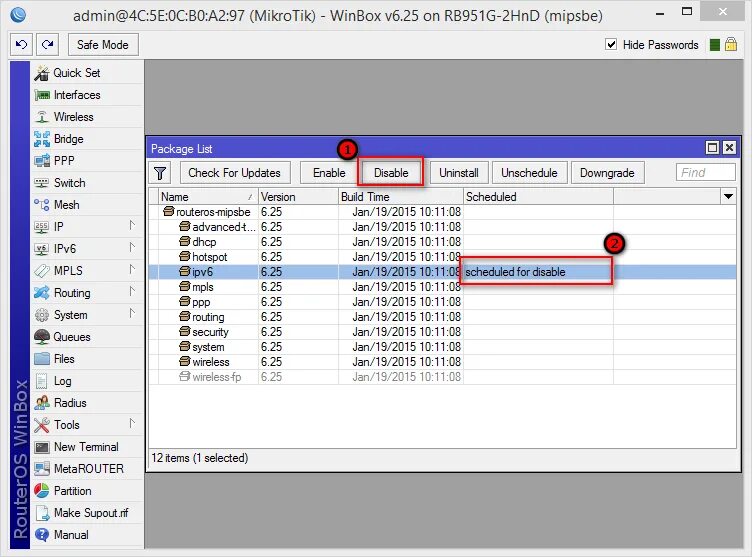
Task: Open the Queues menu
Action: [x=88, y=337]
